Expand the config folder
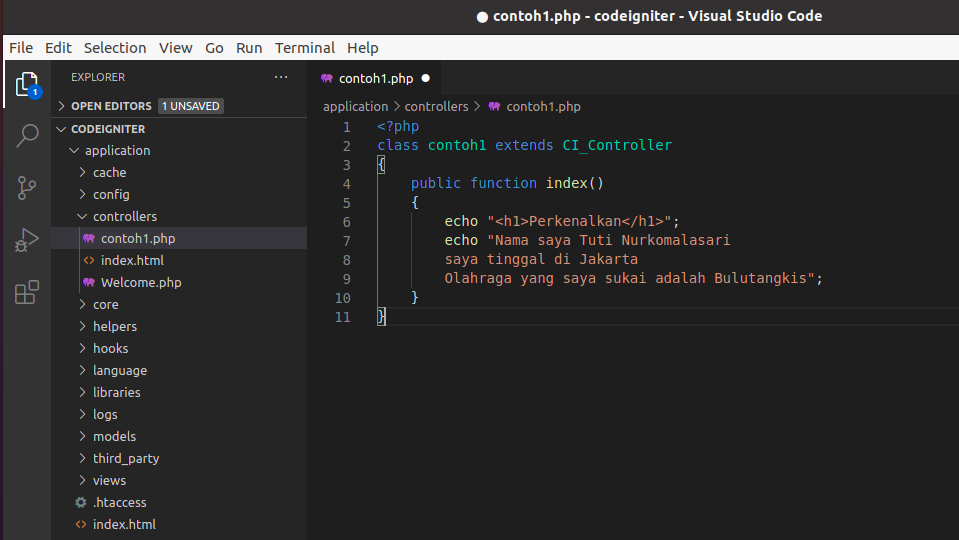Viewport: 959px width, 540px height. (x=83, y=194)
